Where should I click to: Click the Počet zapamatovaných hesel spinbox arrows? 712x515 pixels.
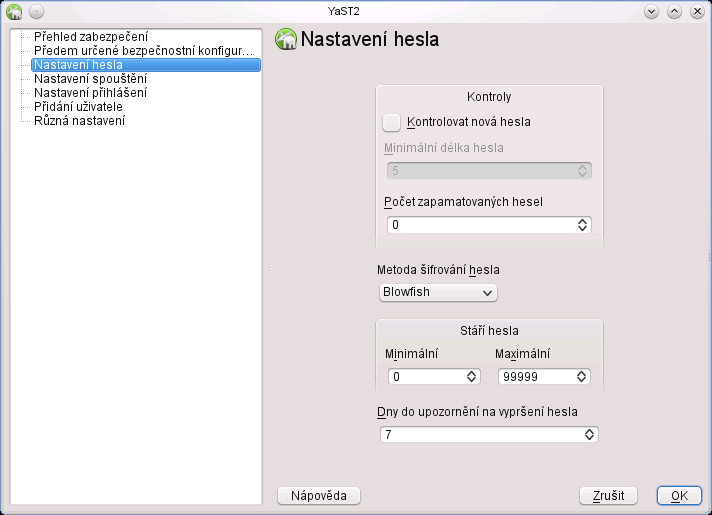pyautogui.click(x=582, y=225)
